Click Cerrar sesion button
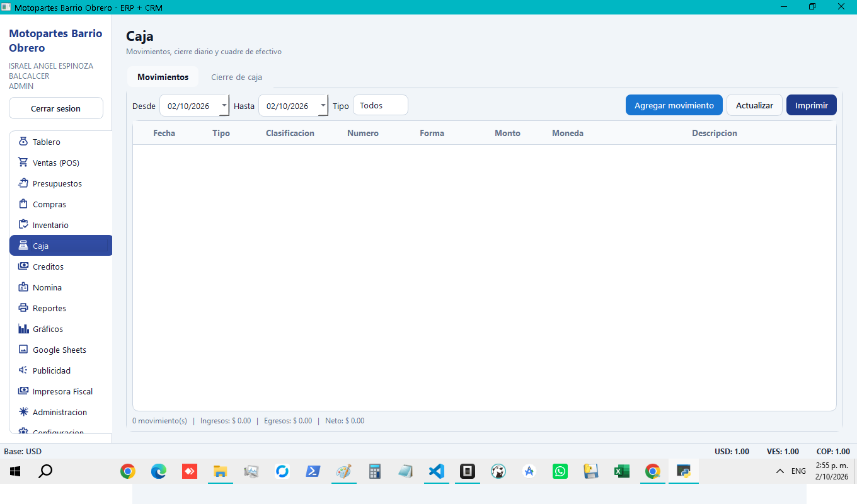 56,108
